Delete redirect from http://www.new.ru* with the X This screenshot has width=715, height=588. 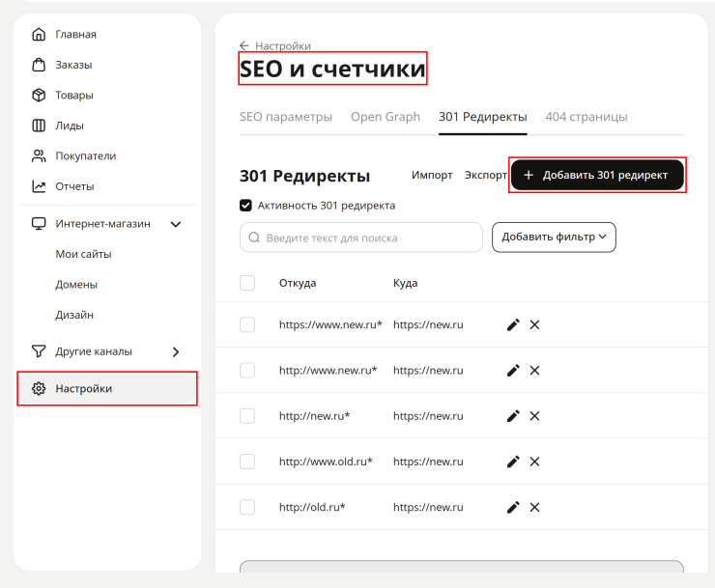coord(534,370)
